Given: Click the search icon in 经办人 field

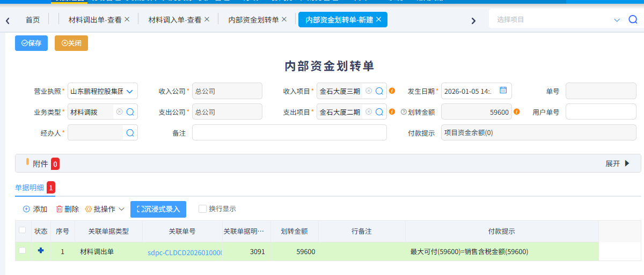Looking at the screenshot, I should (130, 133).
